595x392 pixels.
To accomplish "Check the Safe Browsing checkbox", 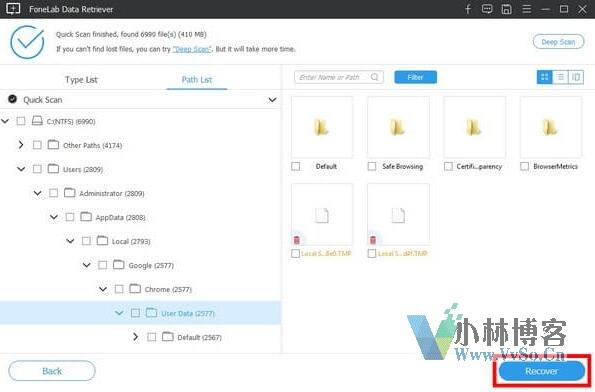I will 372,166.
